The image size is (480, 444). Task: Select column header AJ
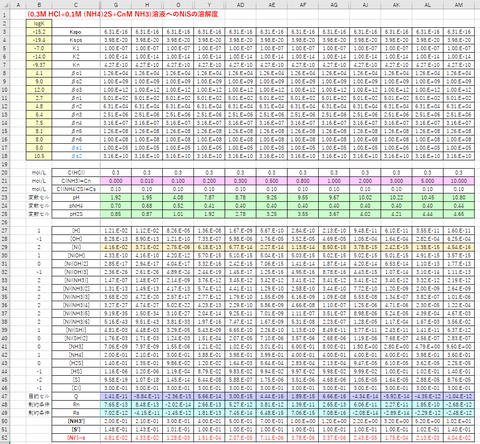365,5
